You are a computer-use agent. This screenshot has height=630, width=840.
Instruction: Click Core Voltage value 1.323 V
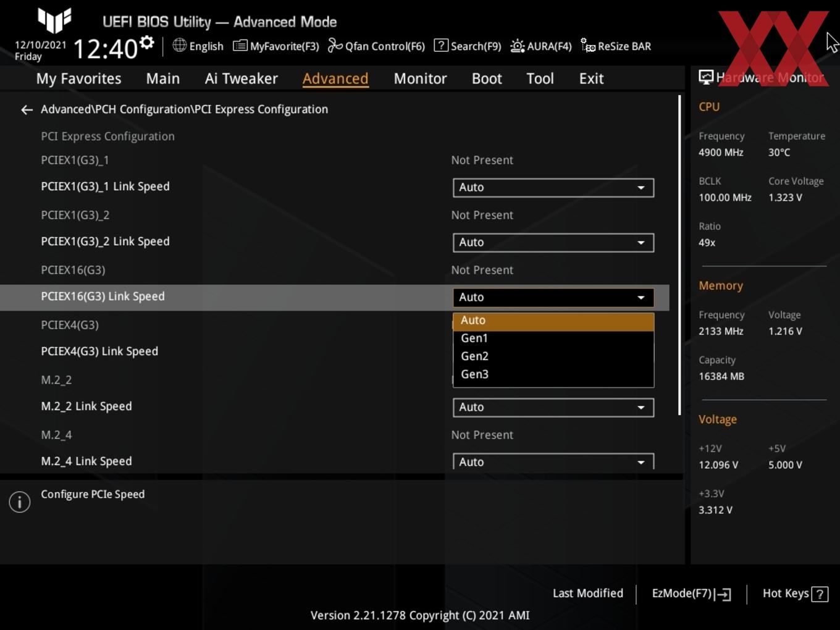coord(785,198)
